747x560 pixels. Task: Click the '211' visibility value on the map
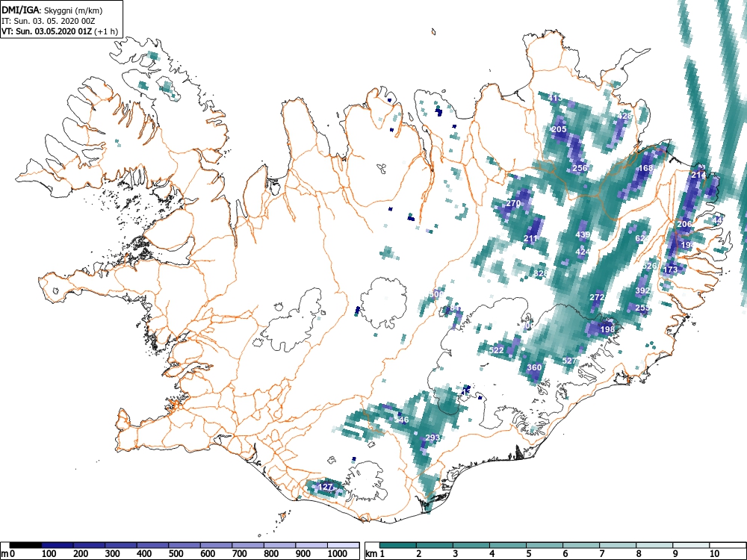[x=530, y=239]
